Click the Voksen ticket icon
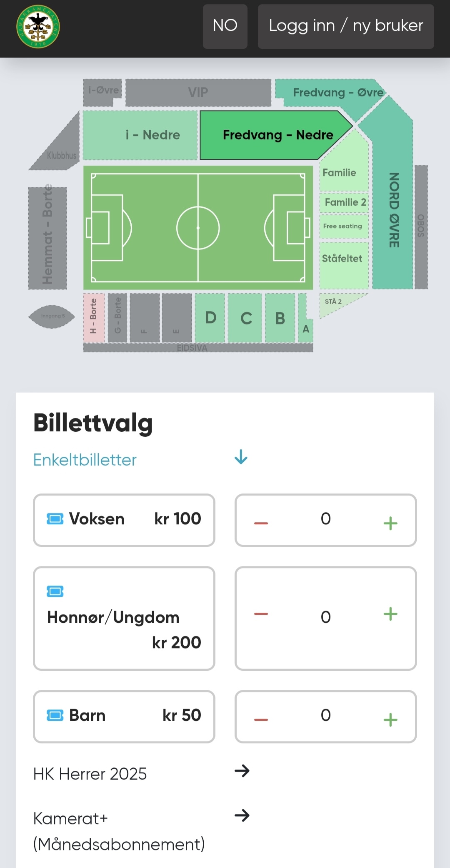 [x=55, y=519]
